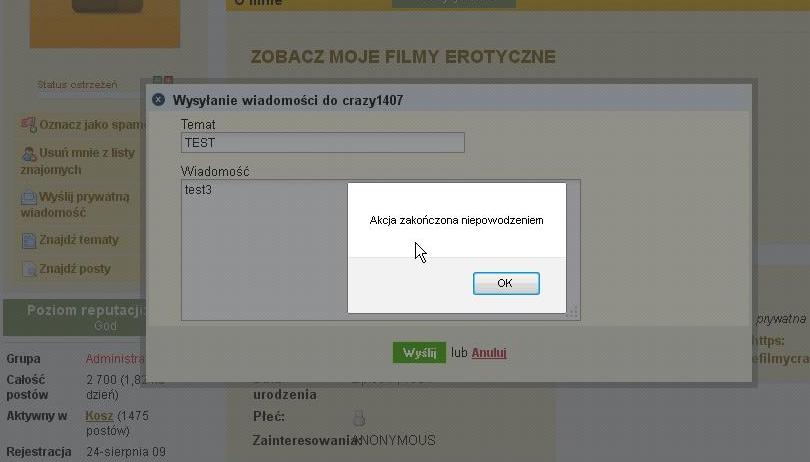Open the Oznacz jako spam link
Viewport: 810px width, 462px height.
tap(92, 125)
